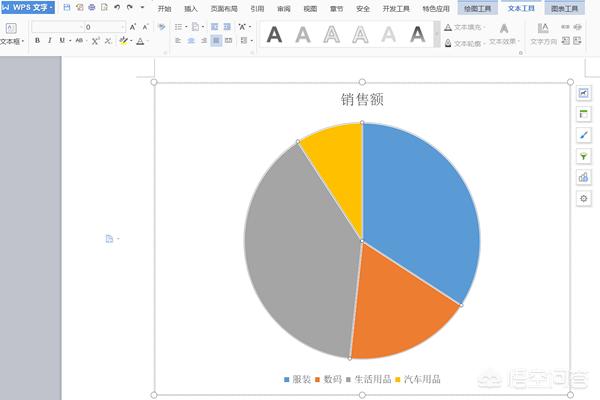Open chart settings gear button beside chart
600x400 pixels.
click(584, 198)
